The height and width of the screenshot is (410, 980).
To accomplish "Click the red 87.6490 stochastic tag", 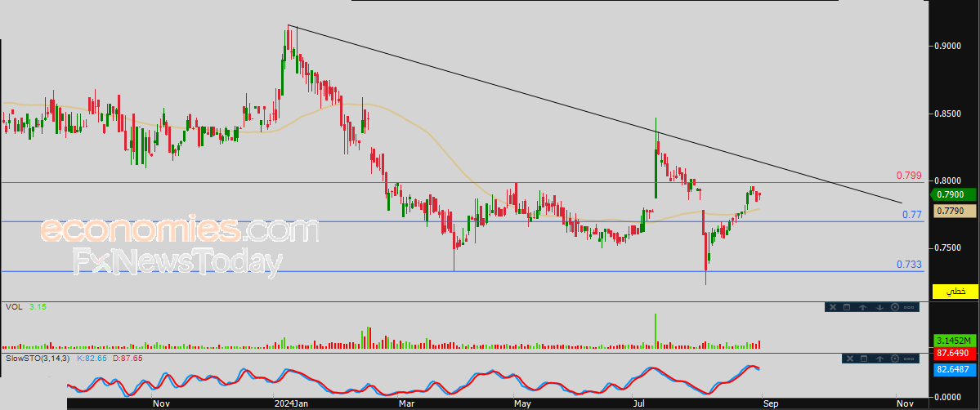I will 955,354.
